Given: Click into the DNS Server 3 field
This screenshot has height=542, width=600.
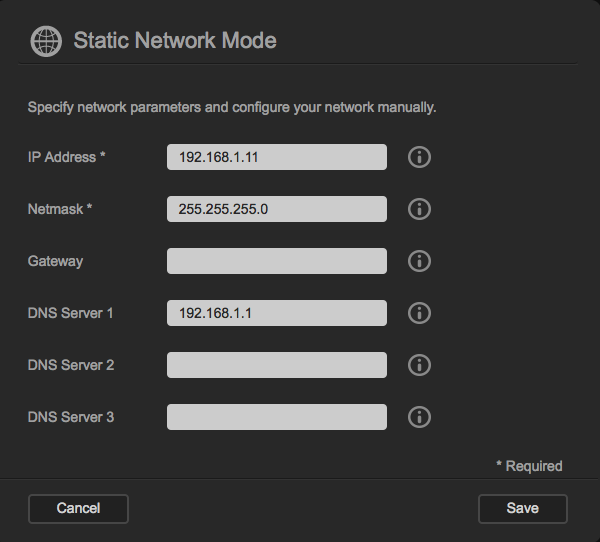Looking at the screenshot, I should pos(276,417).
